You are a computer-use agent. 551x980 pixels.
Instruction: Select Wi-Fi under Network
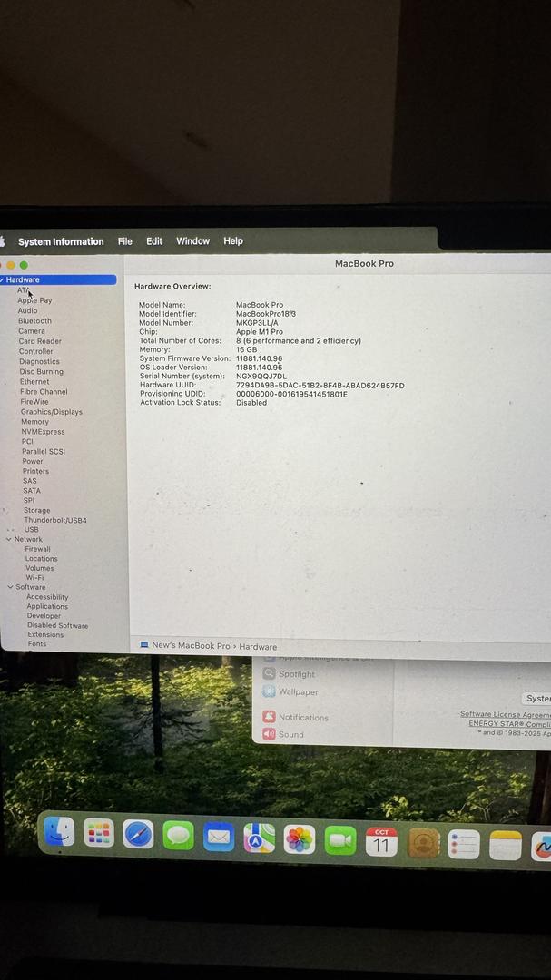[x=34, y=578]
